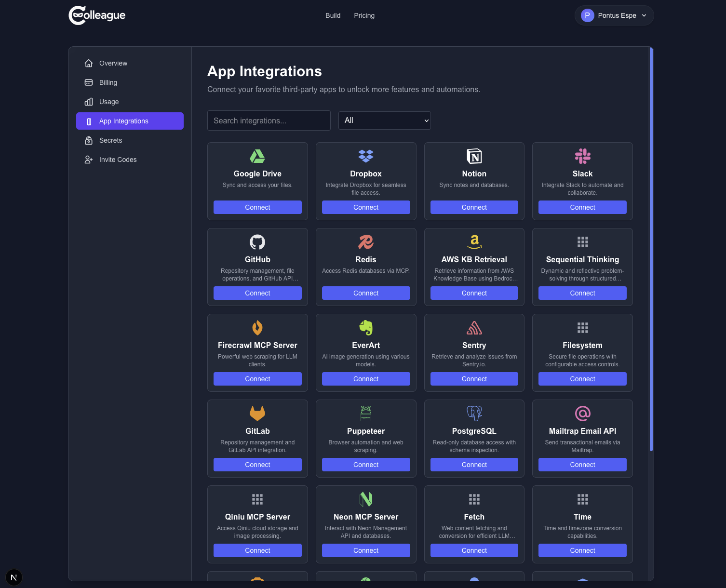
Task: Click the Billing card icon in sidebar
Action: [x=89, y=82]
